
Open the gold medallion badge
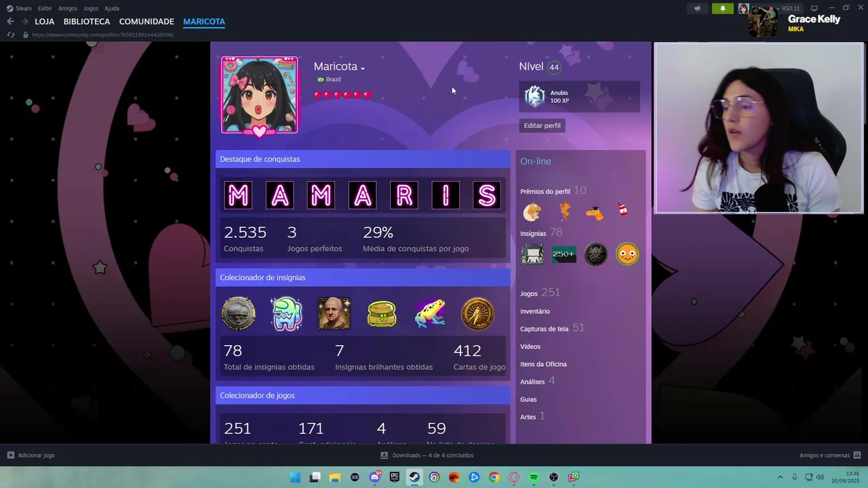(x=477, y=314)
